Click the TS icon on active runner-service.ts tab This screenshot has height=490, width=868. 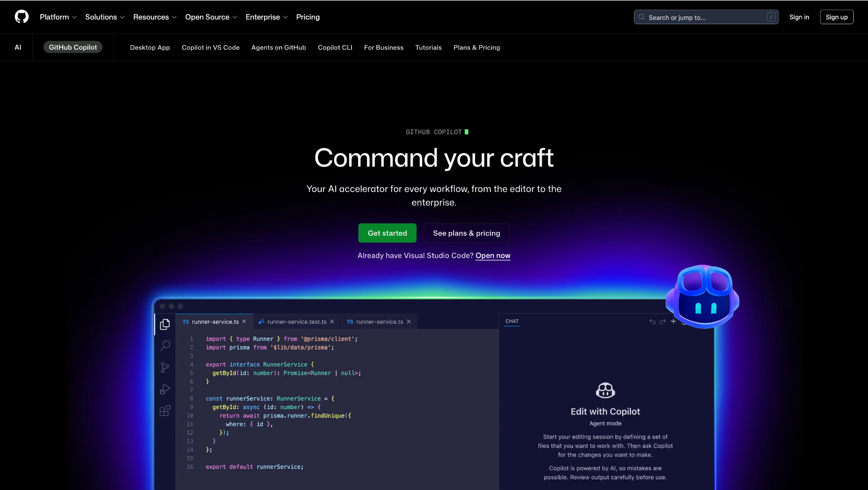pyautogui.click(x=186, y=322)
